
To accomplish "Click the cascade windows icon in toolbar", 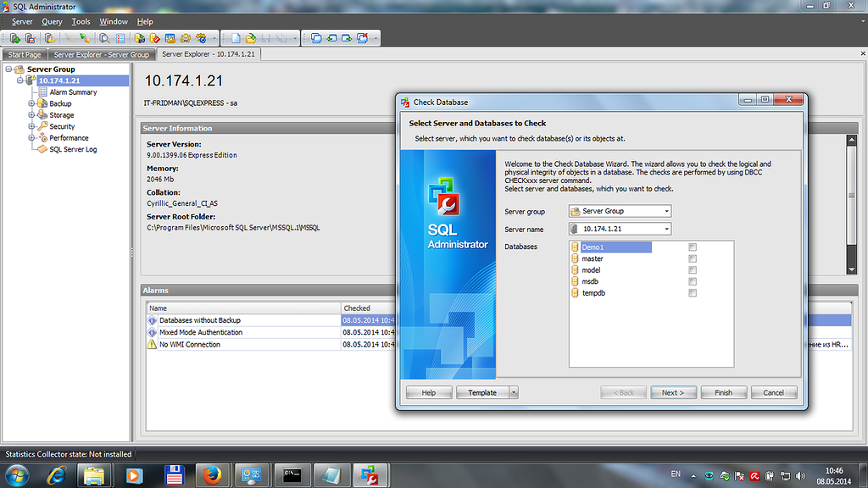I will 316,38.
